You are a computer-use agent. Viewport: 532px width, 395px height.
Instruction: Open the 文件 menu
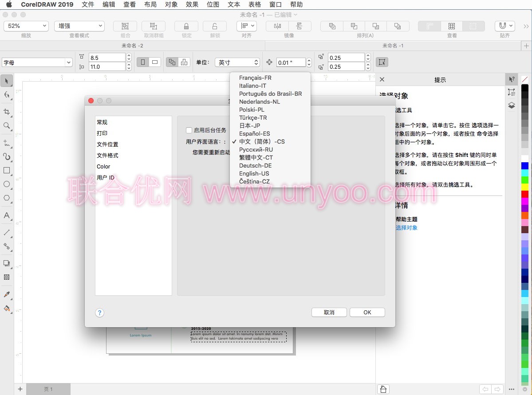pos(88,4)
